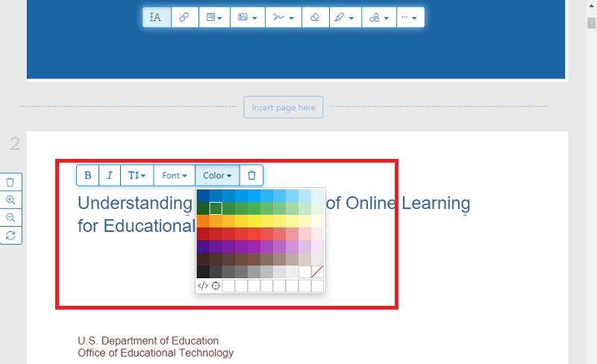597x364 pixels.
Task: Open the hex code color input icon
Action: point(203,286)
